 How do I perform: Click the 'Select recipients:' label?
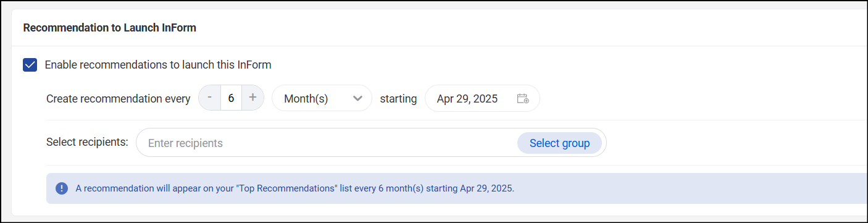point(87,142)
